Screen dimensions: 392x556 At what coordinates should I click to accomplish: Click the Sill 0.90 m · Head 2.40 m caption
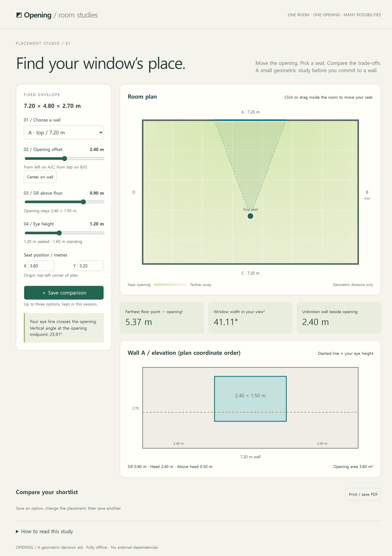click(x=170, y=467)
